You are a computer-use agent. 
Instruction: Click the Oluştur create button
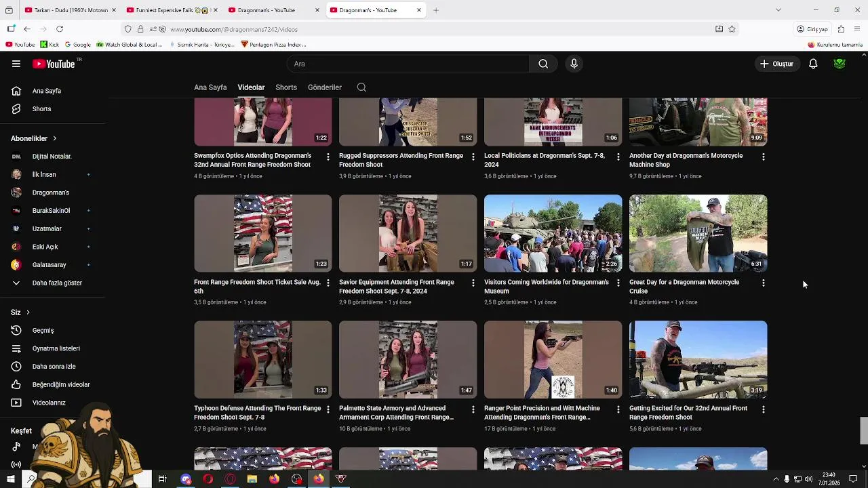coord(777,64)
